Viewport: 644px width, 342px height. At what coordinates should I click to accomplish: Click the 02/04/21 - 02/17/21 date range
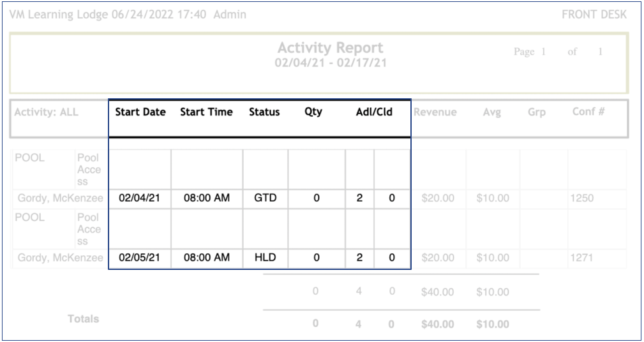pyautogui.click(x=331, y=63)
